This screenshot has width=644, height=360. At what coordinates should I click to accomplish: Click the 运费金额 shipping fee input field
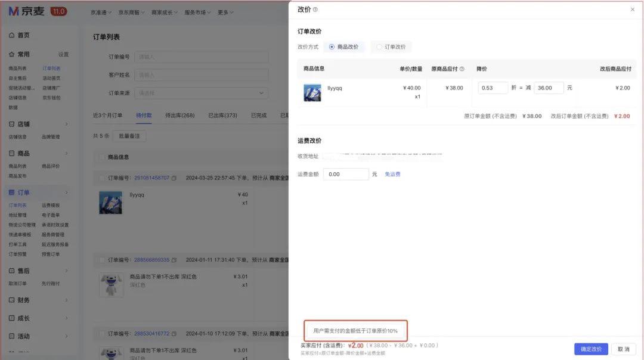(x=346, y=173)
